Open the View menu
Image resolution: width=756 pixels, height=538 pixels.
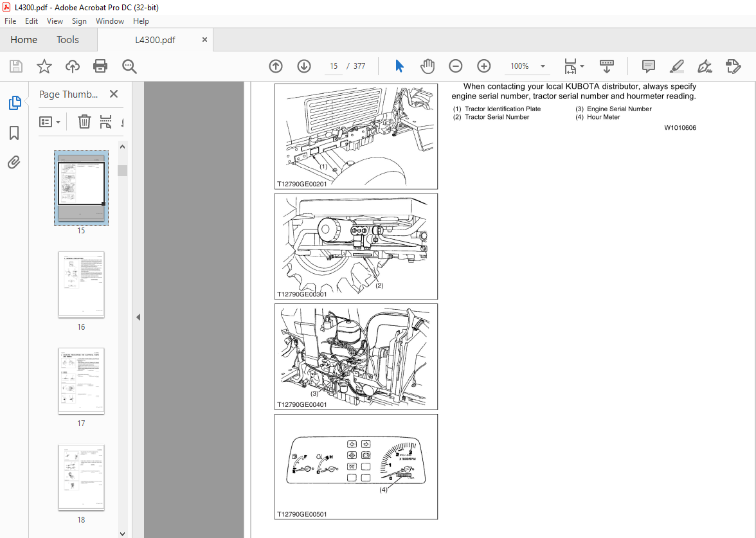tap(55, 21)
